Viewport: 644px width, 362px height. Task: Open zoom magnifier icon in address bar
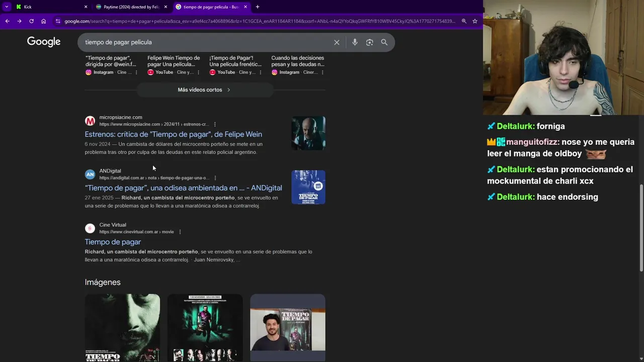coord(464,21)
